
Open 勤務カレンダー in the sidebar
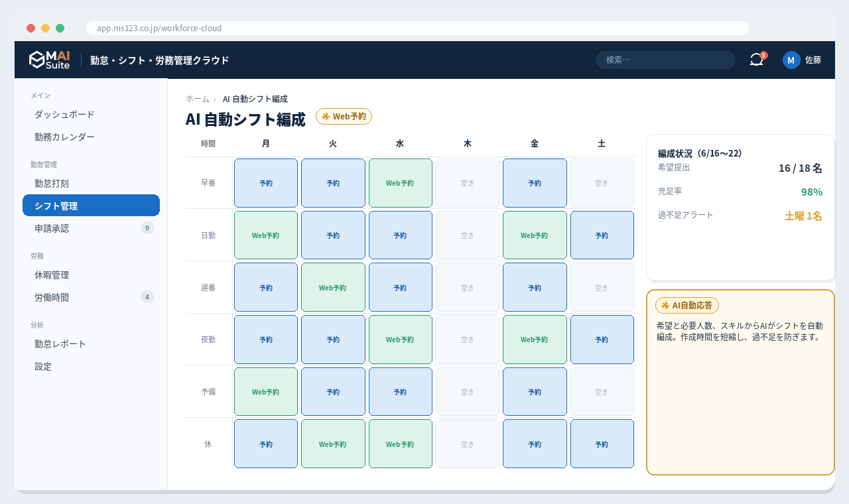[x=91, y=137]
